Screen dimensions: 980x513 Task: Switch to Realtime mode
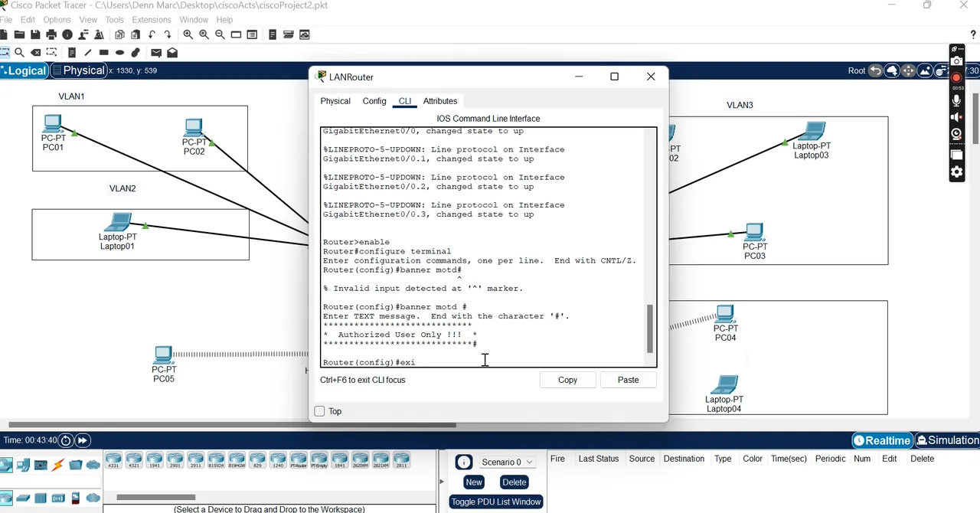(883, 440)
